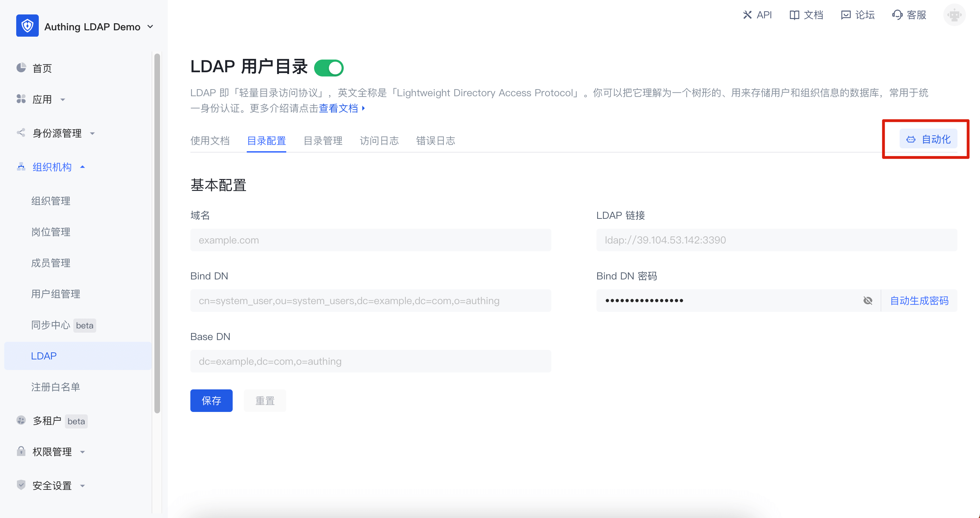The image size is (980, 518).
Task: Click the API tools icon
Action: tap(747, 15)
